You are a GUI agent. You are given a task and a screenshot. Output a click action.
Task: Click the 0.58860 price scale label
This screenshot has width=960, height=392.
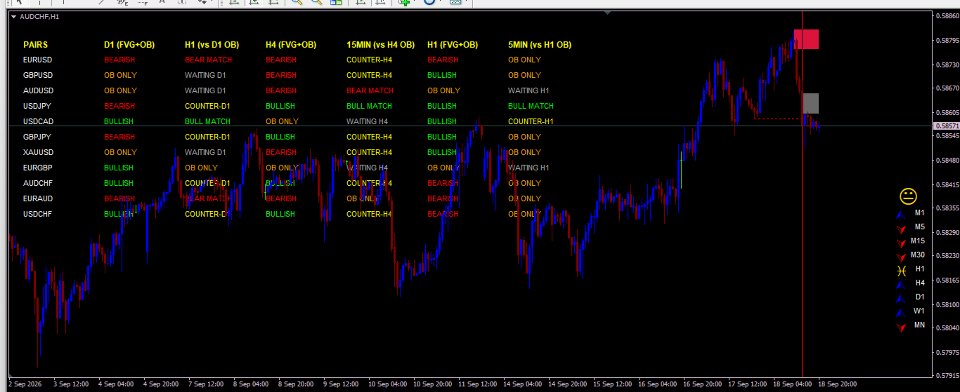(947, 17)
